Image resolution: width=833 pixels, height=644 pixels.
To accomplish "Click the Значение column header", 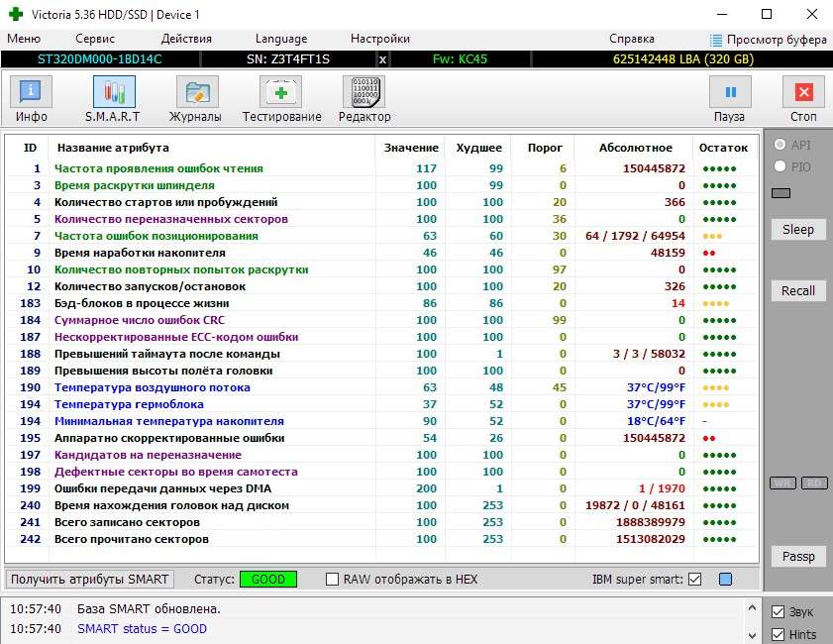I will (411, 148).
